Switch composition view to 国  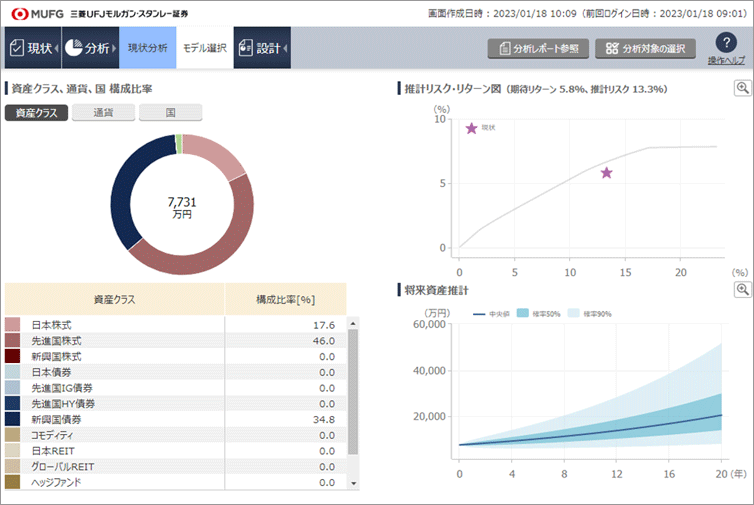point(170,113)
